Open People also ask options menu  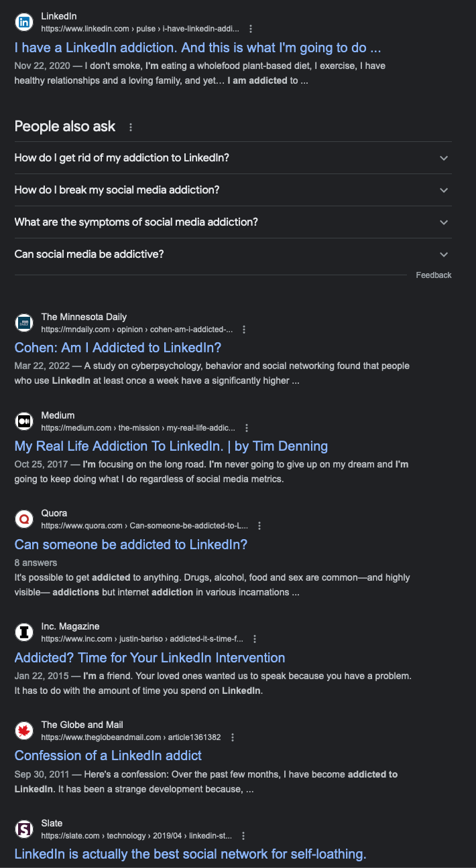(x=131, y=127)
